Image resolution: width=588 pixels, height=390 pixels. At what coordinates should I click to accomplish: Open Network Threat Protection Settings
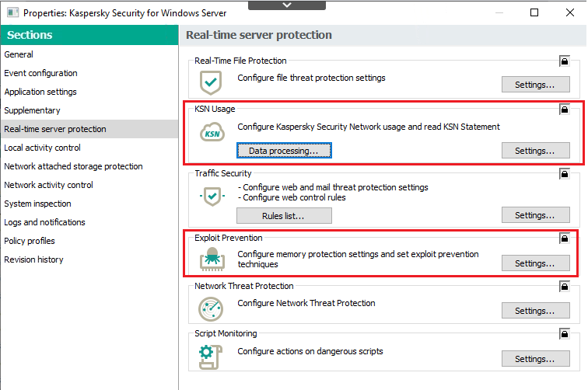click(535, 311)
